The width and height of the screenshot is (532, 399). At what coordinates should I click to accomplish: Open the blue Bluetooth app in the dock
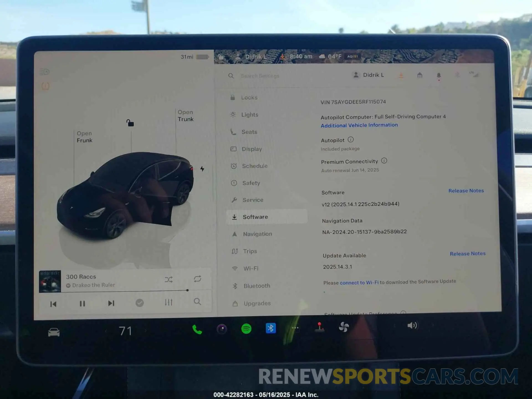pyautogui.click(x=271, y=328)
